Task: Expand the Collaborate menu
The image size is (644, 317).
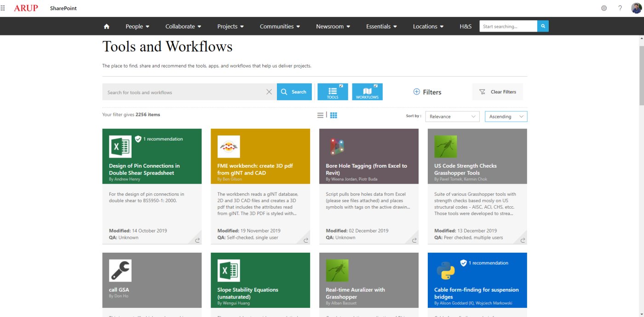Action: coord(184,26)
